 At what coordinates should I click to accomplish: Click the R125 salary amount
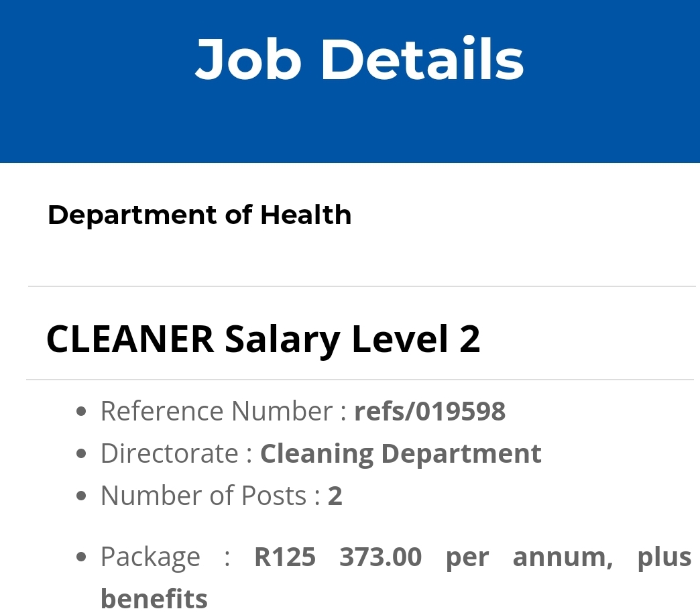pos(284,557)
